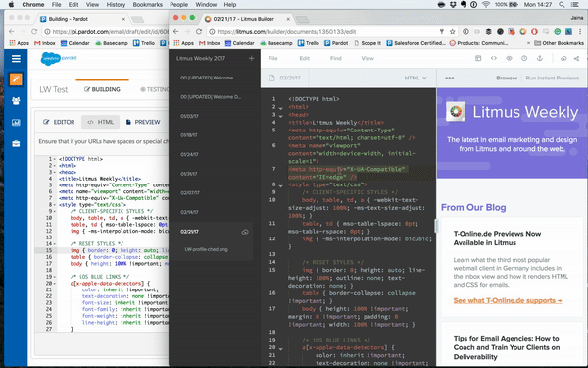Open the Litmus Find menu
This screenshot has height=368, width=588.
pyautogui.click(x=335, y=58)
